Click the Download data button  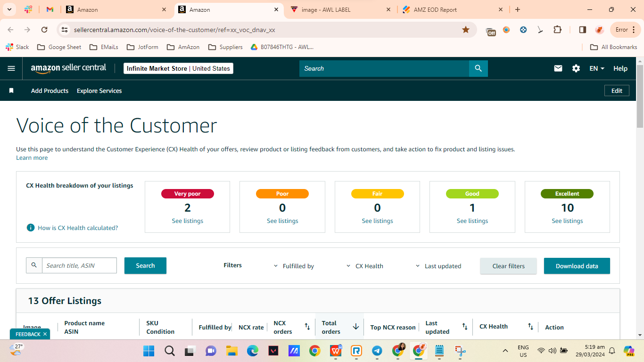577,266
